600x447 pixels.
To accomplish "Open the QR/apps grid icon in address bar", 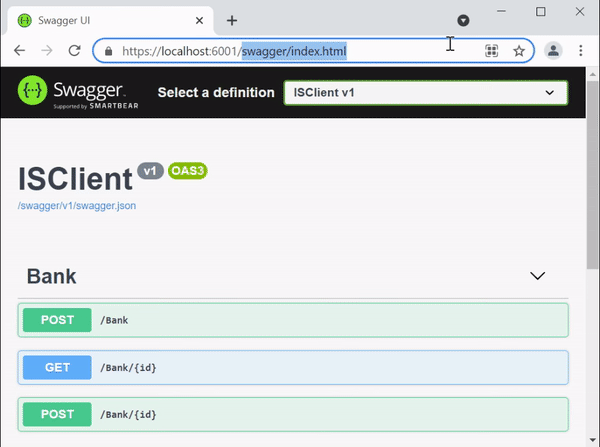I will click(491, 51).
